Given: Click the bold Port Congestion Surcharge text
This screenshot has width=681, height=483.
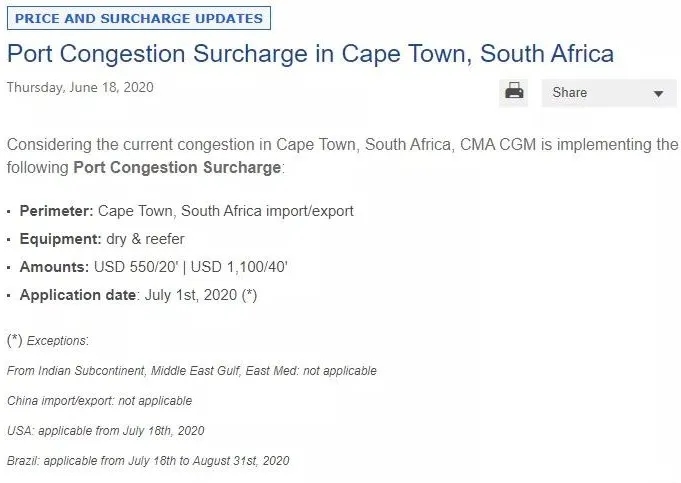Looking at the screenshot, I should (x=177, y=167).
